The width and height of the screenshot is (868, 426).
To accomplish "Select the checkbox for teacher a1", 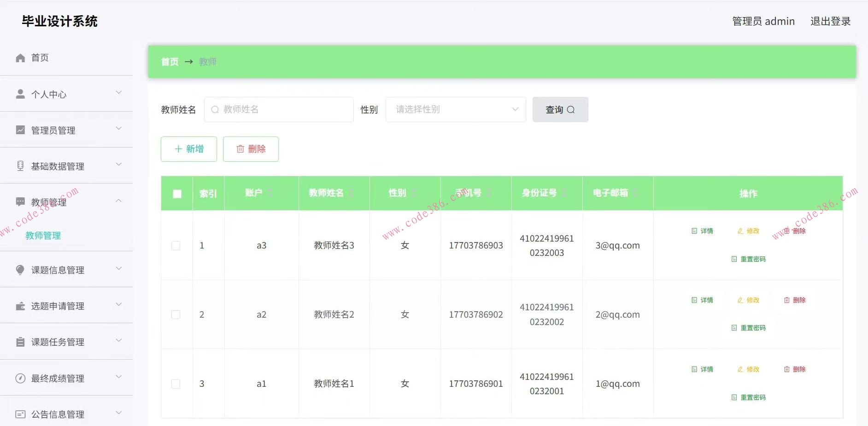I will (x=176, y=384).
